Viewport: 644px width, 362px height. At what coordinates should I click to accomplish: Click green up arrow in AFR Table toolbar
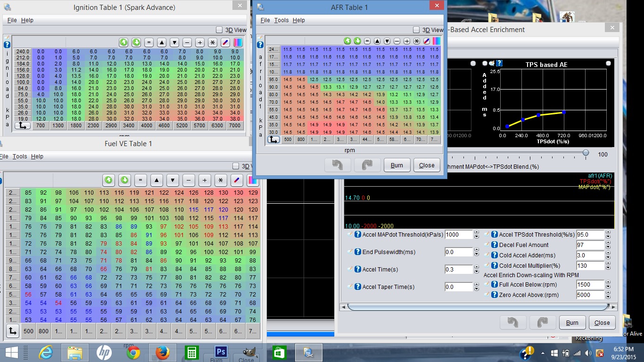click(347, 41)
